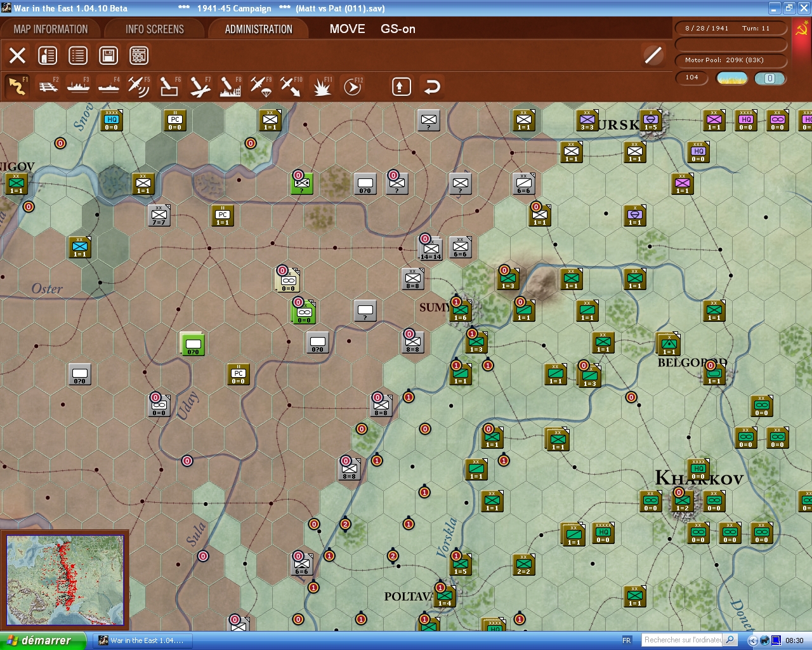Select the F8 bomb city mode icon
Screen dimensions: 812x650
[230, 86]
